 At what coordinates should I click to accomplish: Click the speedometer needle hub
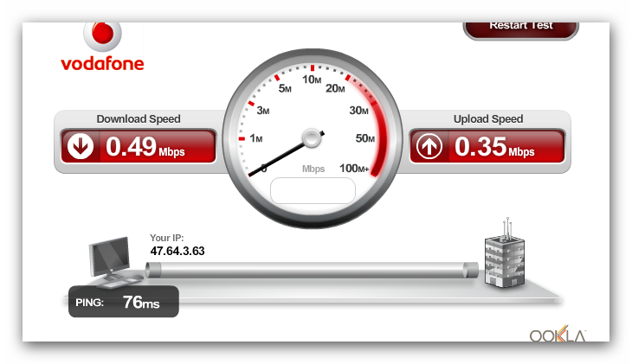312,138
